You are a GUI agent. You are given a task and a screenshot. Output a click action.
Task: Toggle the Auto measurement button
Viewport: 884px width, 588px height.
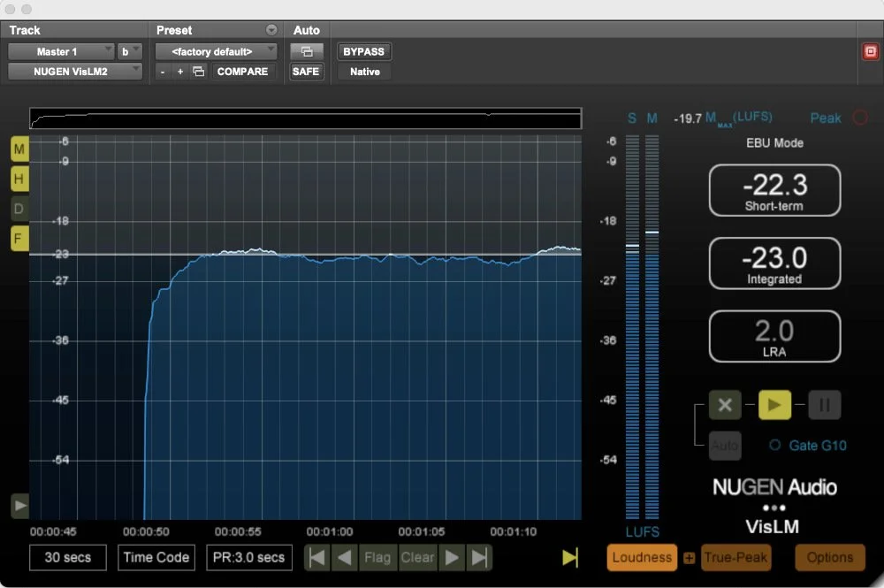pos(725,446)
